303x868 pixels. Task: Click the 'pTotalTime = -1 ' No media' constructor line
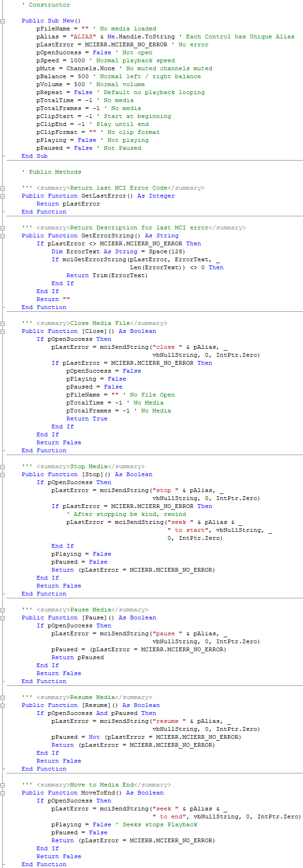click(x=85, y=100)
